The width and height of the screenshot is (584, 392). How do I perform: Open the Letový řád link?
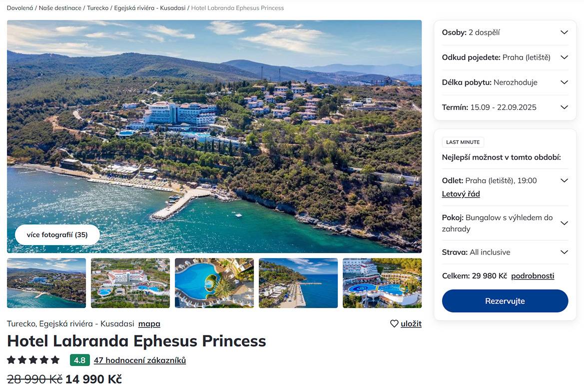461,194
